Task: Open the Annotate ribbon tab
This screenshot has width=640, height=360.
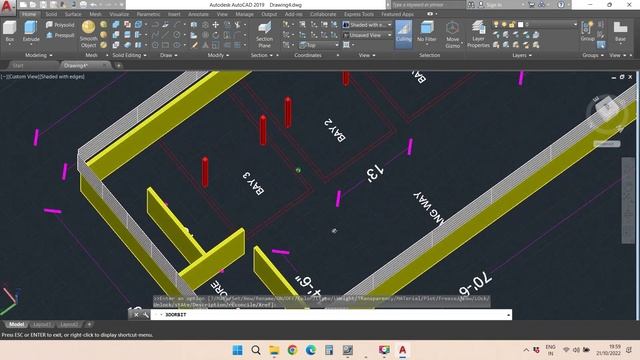Action: pos(198,14)
